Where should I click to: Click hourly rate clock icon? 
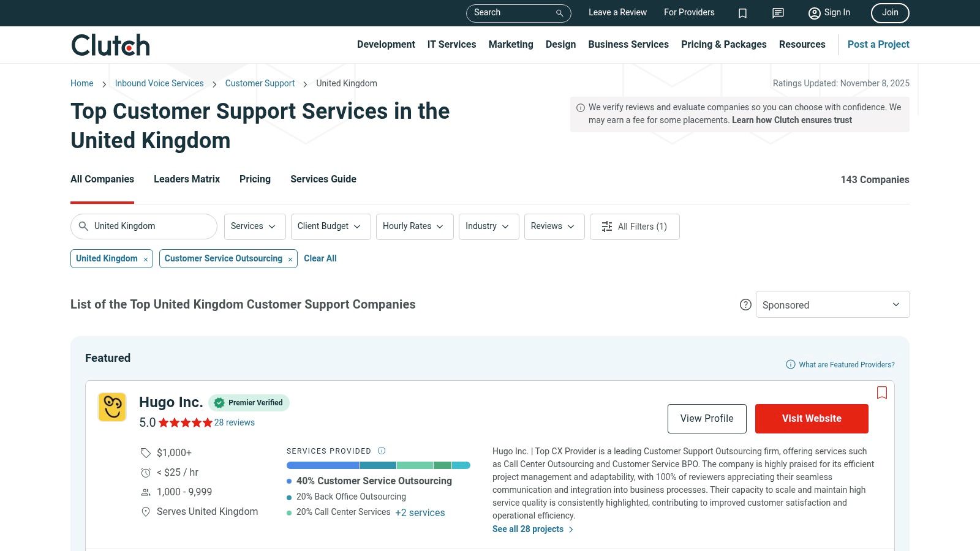pyautogui.click(x=146, y=473)
